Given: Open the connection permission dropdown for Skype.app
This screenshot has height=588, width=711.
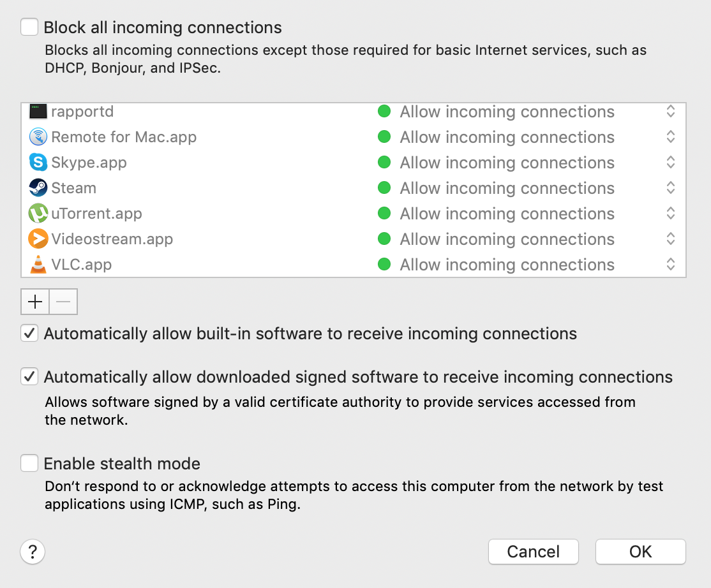Looking at the screenshot, I should [671, 162].
